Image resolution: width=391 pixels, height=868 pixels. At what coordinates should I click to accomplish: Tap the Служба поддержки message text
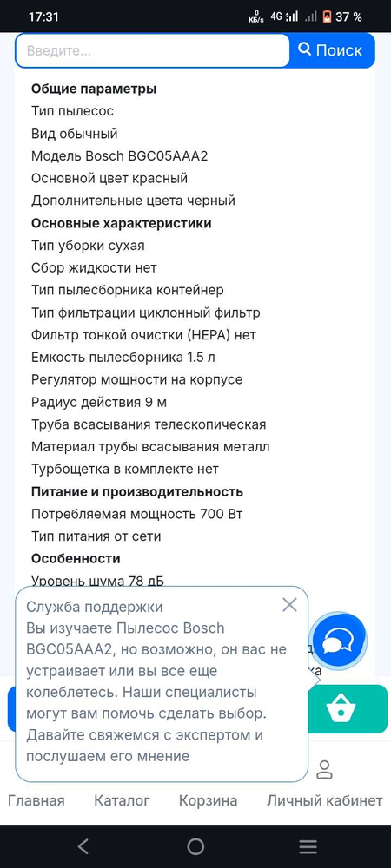(x=156, y=681)
